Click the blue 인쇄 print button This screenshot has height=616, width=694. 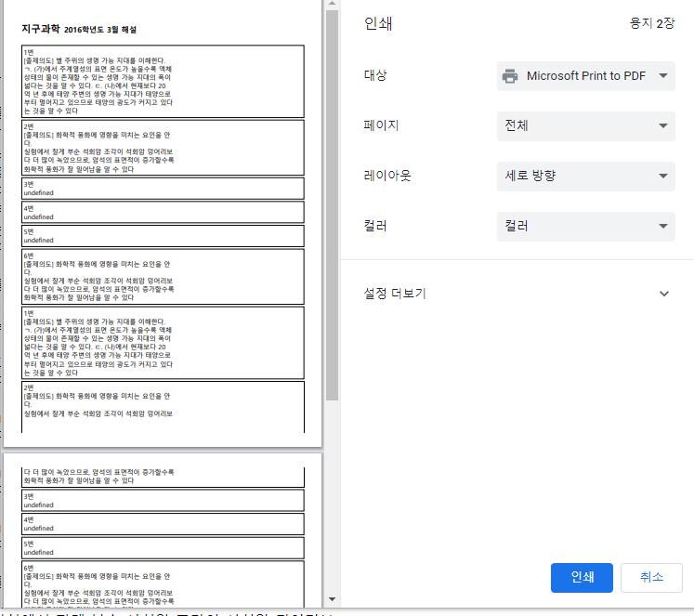point(582,578)
